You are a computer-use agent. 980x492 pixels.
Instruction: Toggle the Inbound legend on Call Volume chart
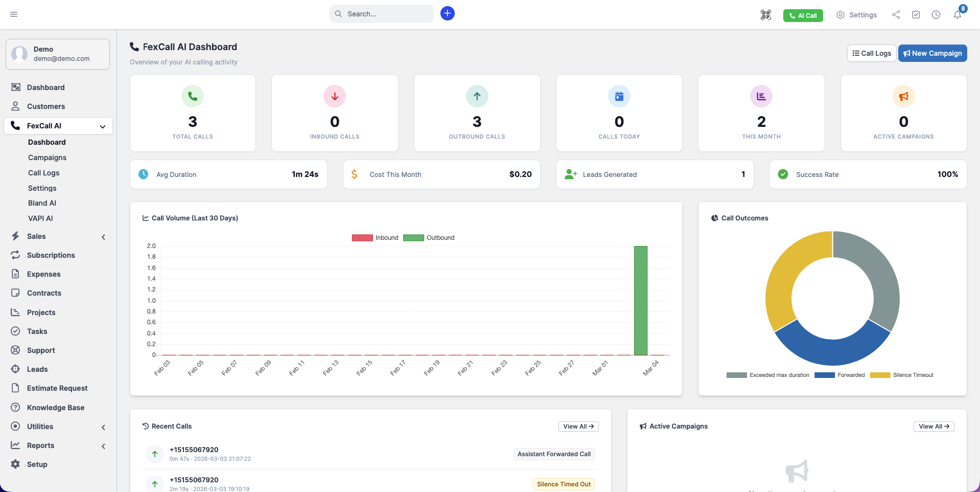[375, 237]
